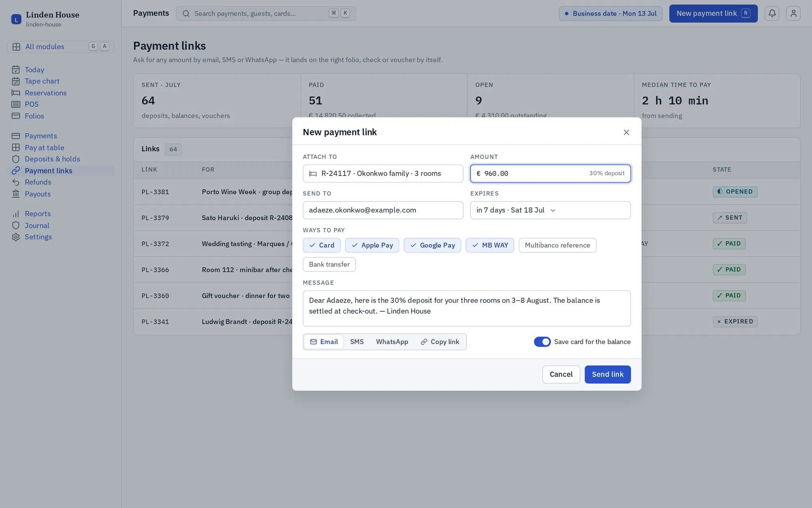Image resolution: width=812 pixels, height=508 pixels.
Task: Click the OPENED state badge
Action: (735, 192)
